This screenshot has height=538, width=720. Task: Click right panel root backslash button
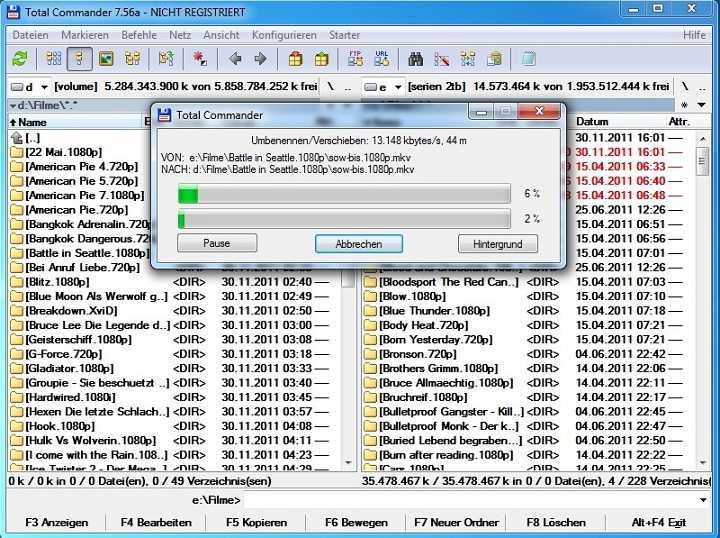685,87
